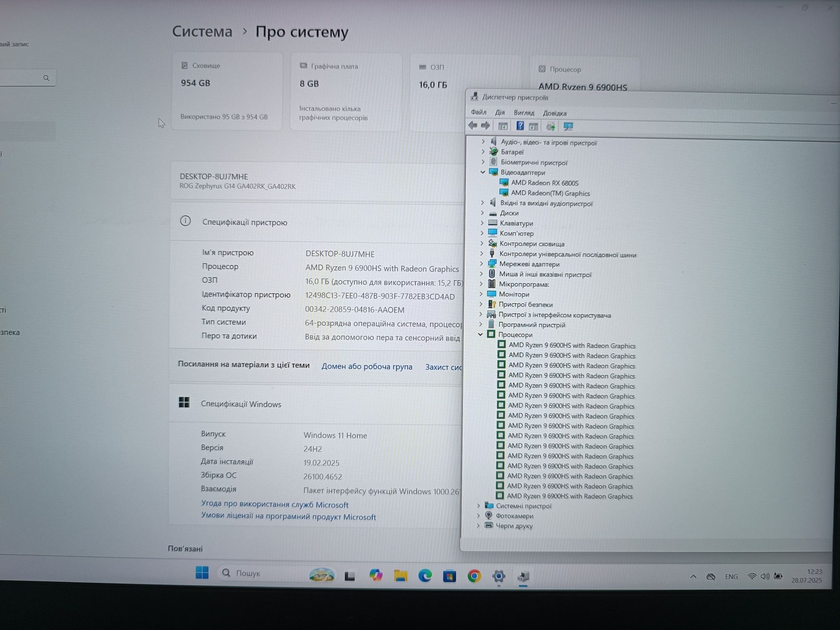Click the forward arrow in Device Manager toolbar
The image size is (840, 630).
pos(486,126)
